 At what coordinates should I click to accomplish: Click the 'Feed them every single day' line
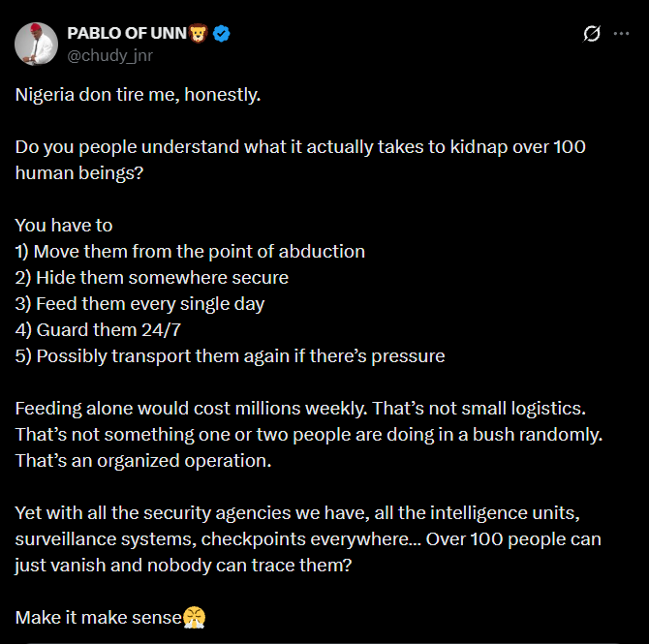click(139, 303)
